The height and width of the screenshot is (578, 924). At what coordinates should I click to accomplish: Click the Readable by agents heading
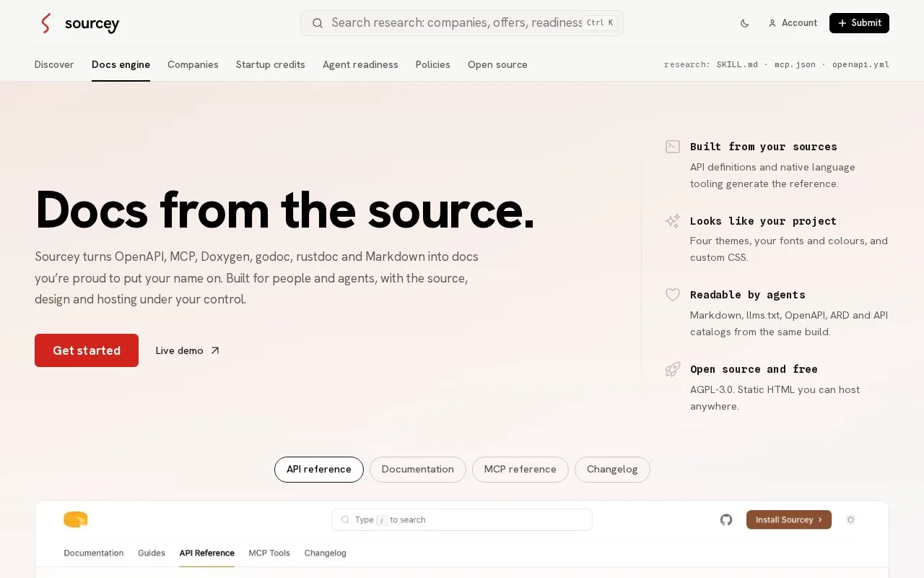tap(748, 295)
